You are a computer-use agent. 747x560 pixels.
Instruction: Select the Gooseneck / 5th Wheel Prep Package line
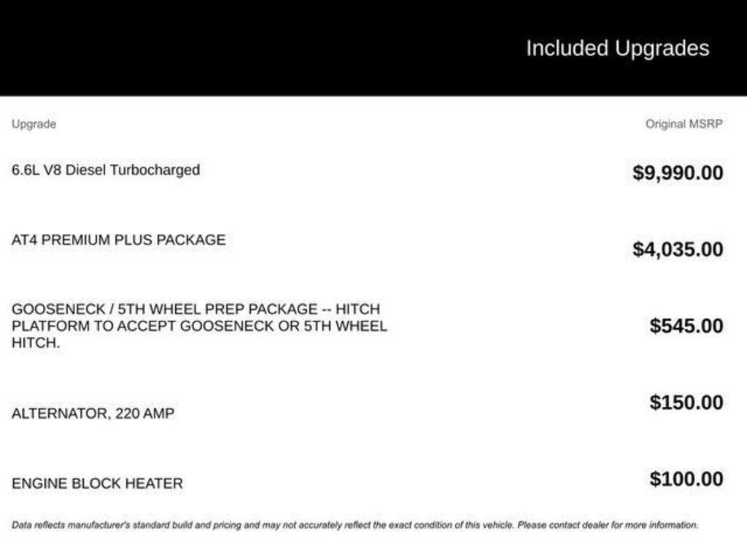click(x=196, y=309)
